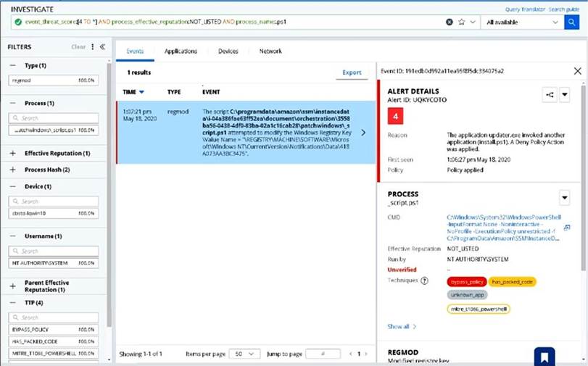Switch to the Network tab
The image size is (588, 366).
(x=270, y=51)
